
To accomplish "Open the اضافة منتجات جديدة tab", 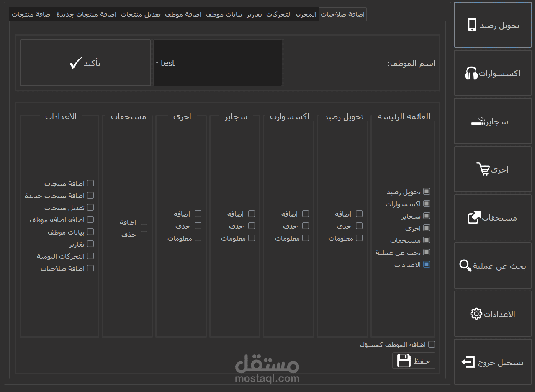I will pos(86,14).
